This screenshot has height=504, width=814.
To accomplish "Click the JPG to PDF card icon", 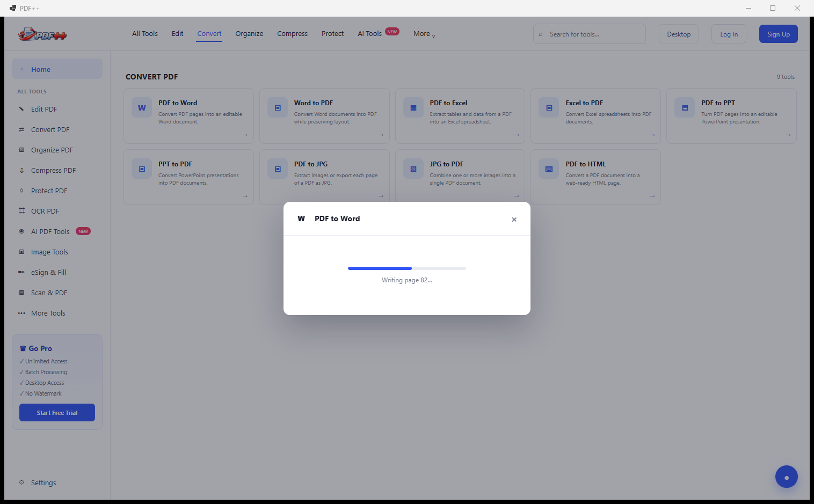I will (x=413, y=169).
